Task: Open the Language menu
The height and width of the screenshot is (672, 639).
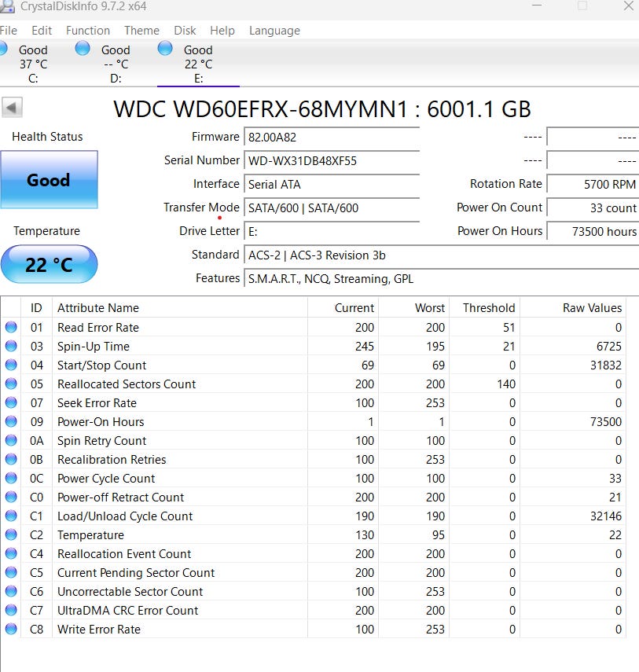Action: pos(275,31)
